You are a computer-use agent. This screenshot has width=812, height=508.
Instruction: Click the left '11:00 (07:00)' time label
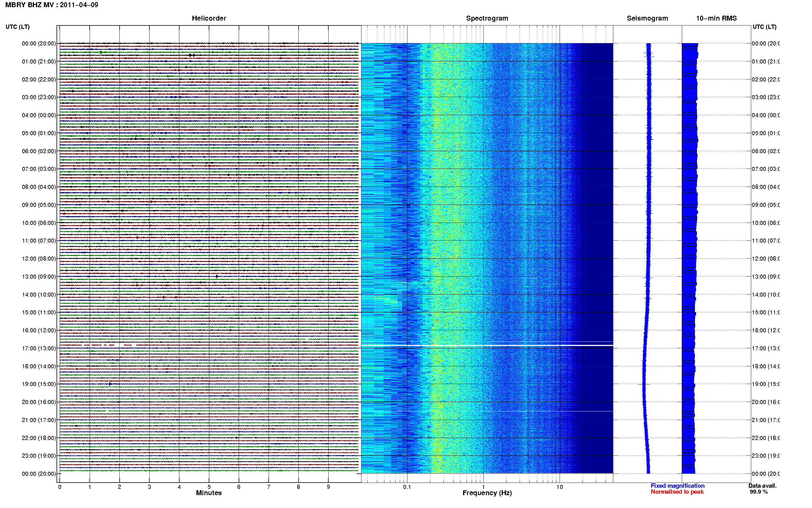pos(39,241)
